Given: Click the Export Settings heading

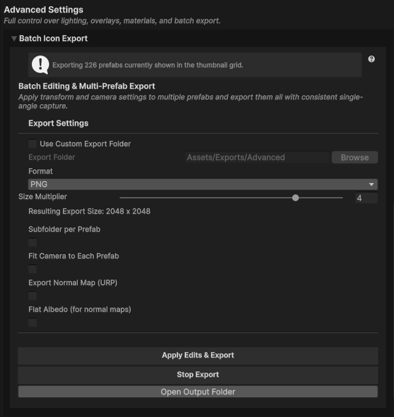Looking at the screenshot, I should tap(58, 123).
